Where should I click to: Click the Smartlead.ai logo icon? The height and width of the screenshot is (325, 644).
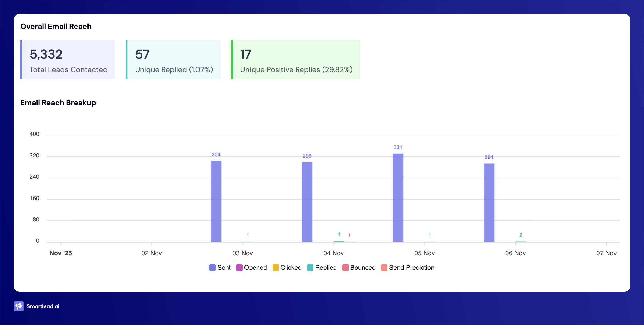[19, 306]
